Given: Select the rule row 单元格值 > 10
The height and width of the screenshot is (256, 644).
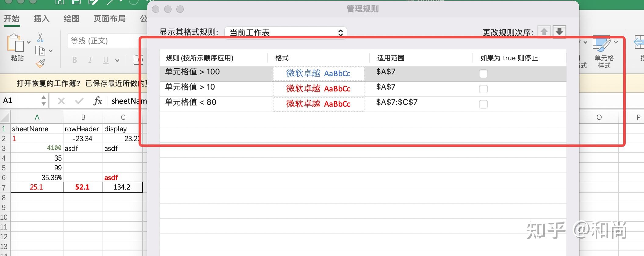Looking at the screenshot, I should 363,89.
